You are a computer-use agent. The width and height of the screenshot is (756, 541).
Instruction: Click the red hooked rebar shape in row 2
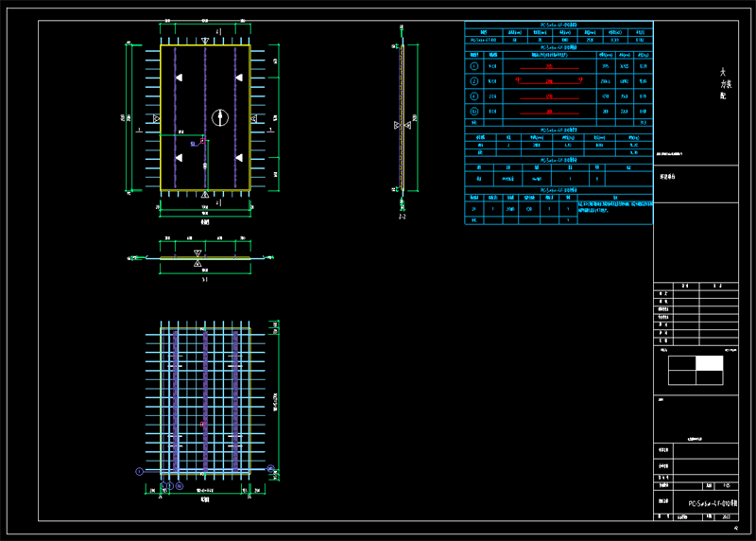(x=549, y=80)
